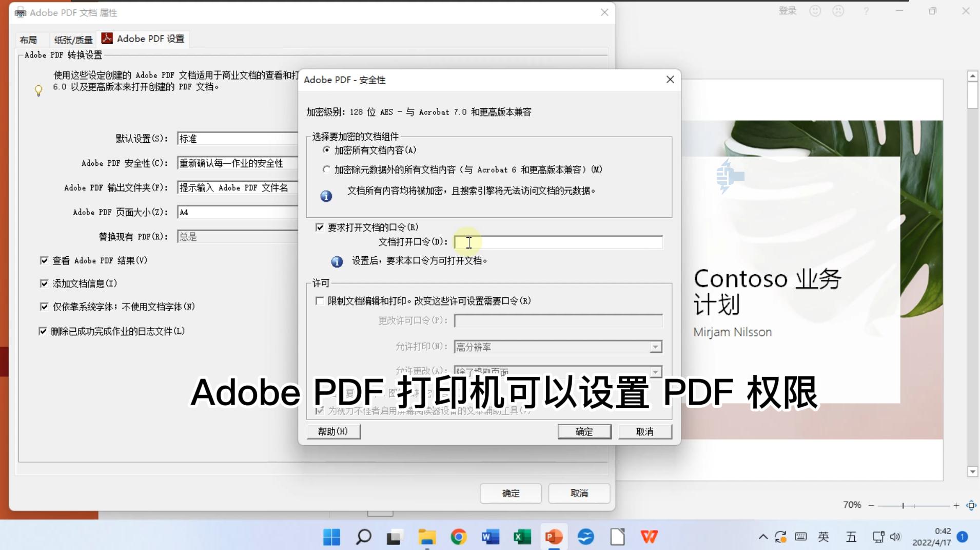Open WPS Office from the taskbar
The height and width of the screenshot is (550, 980).
pyautogui.click(x=650, y=537)
